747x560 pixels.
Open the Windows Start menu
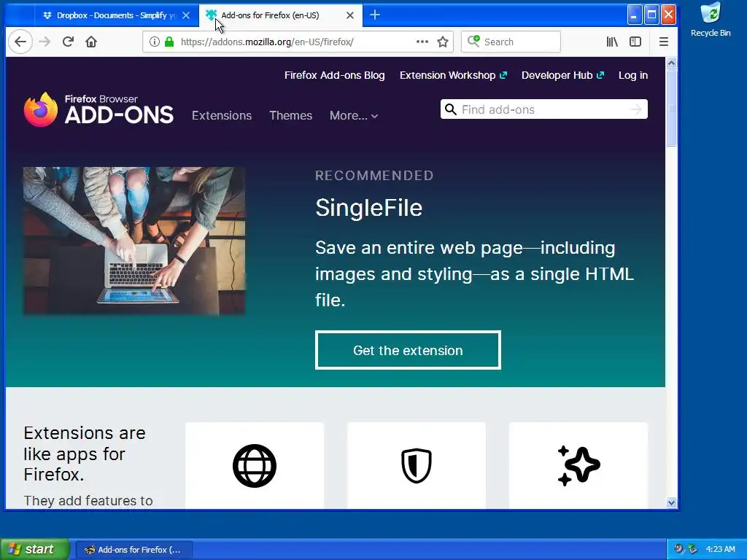pos(34,549)
